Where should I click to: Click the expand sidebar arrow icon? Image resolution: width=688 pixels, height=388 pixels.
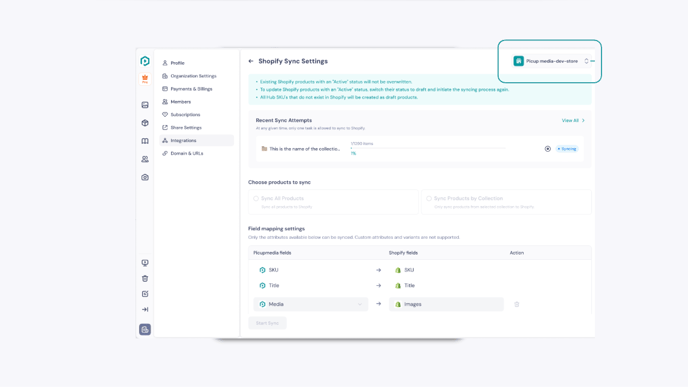145,309
